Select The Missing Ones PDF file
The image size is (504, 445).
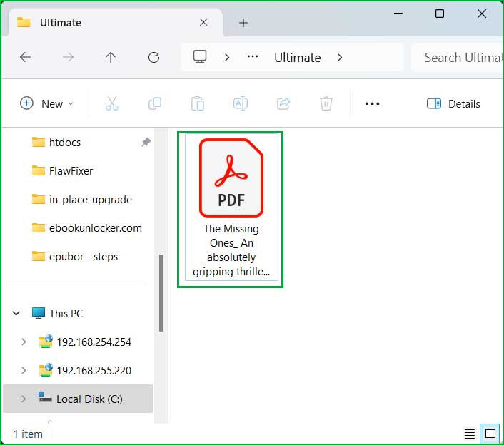coord(231,208)
